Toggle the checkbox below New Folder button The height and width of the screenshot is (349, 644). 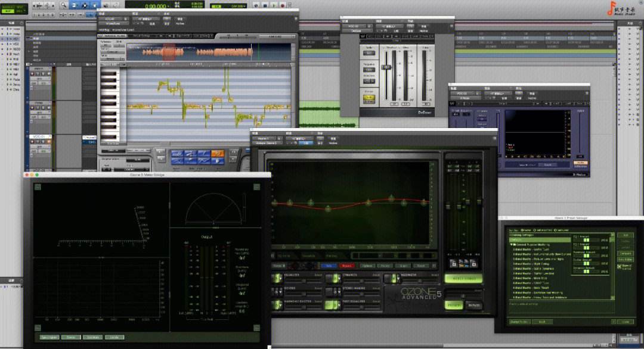click(620, 267)
